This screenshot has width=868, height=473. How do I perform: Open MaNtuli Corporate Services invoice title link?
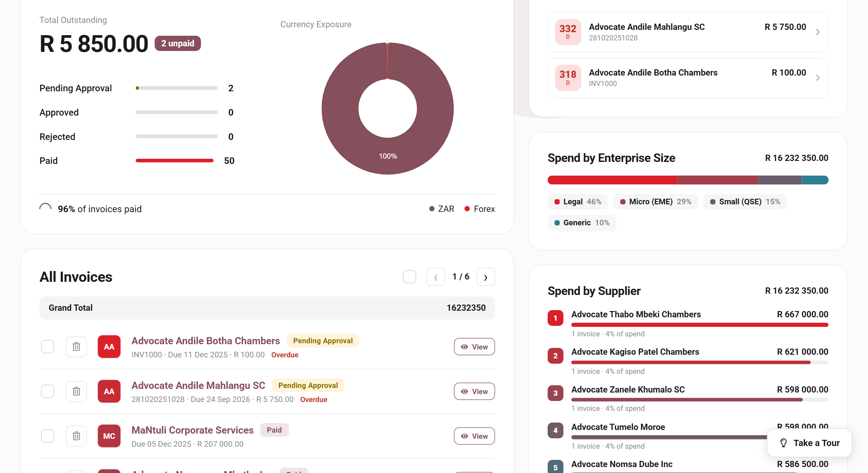pyautogui.click(x=192, y=430)
